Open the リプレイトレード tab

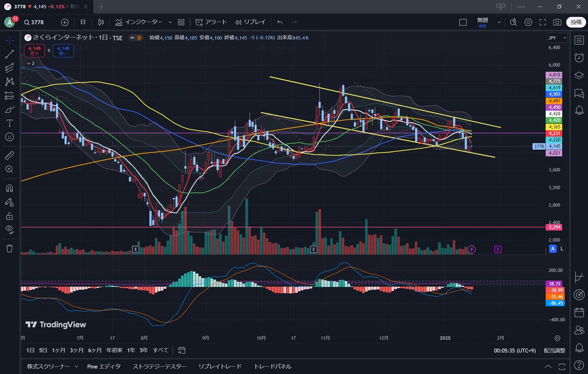[220, 366]
